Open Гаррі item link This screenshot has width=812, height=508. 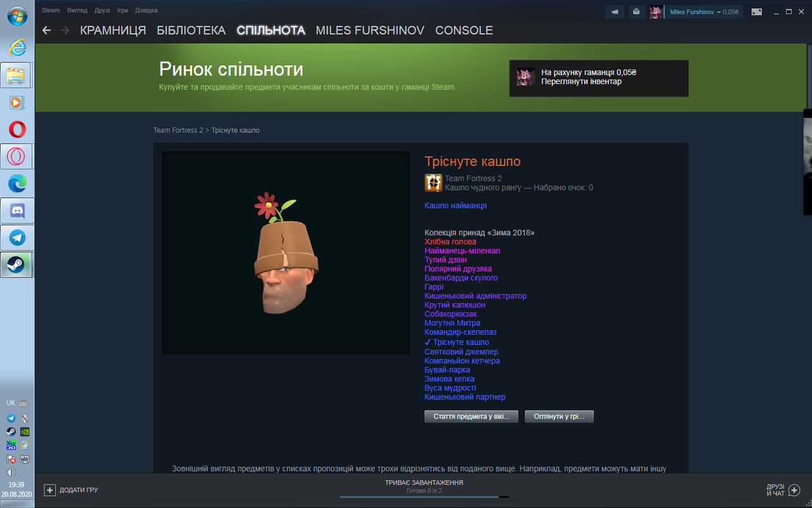[434, 287]
